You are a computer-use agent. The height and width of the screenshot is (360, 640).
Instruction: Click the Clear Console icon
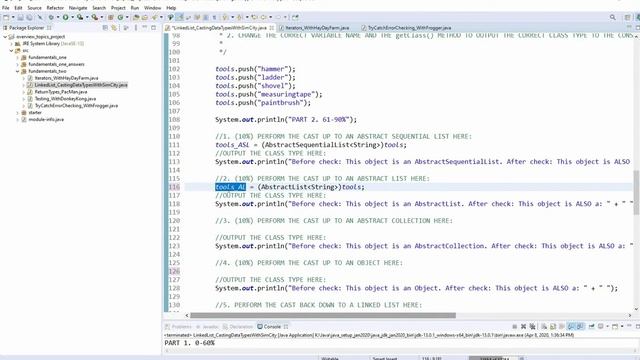544,327
